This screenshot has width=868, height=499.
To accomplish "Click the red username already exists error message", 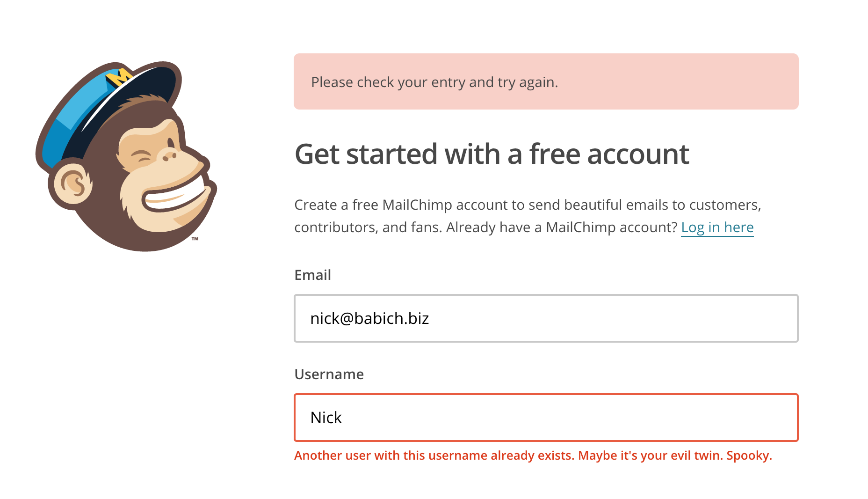I will [x=533, y=455].
